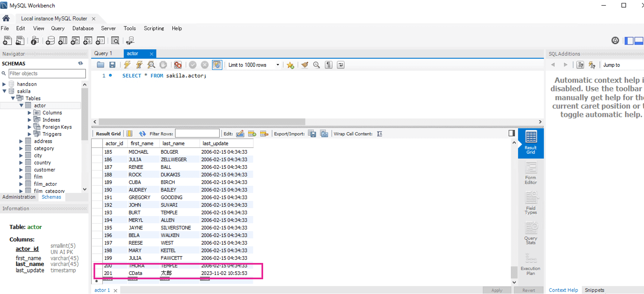Image resolution: width=644 pixels, height=294 pixels.
Task: Toggle word wrapping in the editor
Action: point(341,65)
